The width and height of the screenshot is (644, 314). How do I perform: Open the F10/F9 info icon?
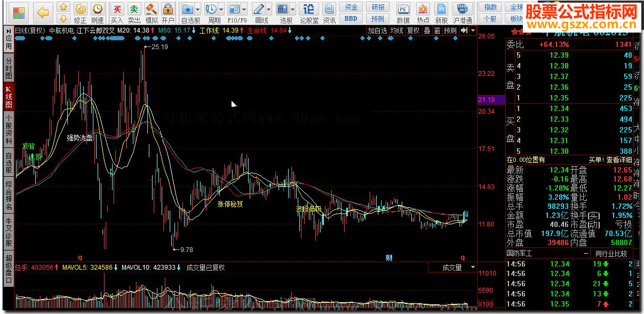tap(234, 9)
